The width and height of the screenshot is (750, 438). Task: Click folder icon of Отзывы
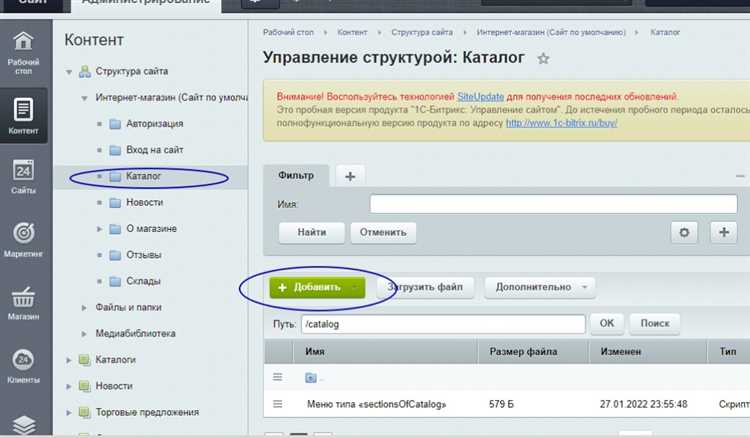pos(115,255)
